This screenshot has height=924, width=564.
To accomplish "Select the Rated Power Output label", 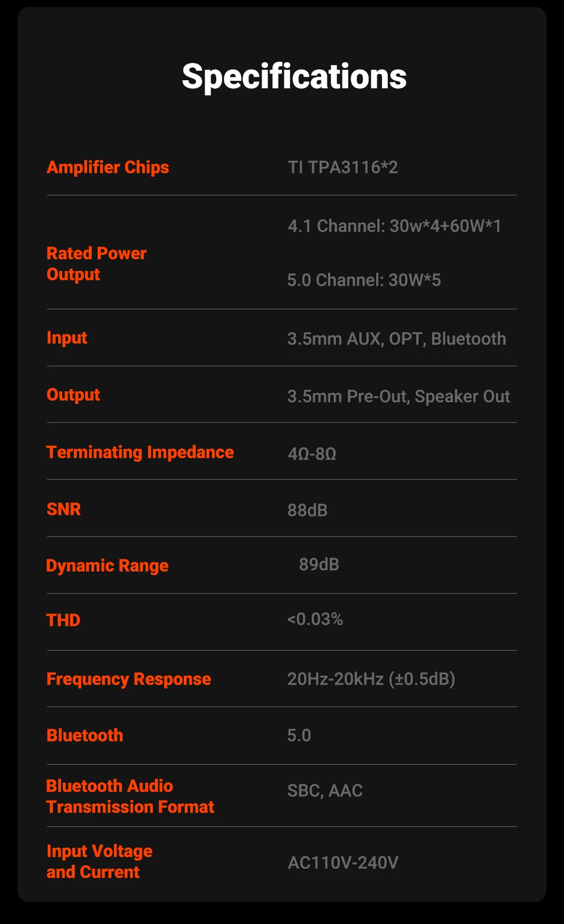I will pos(97,263).
